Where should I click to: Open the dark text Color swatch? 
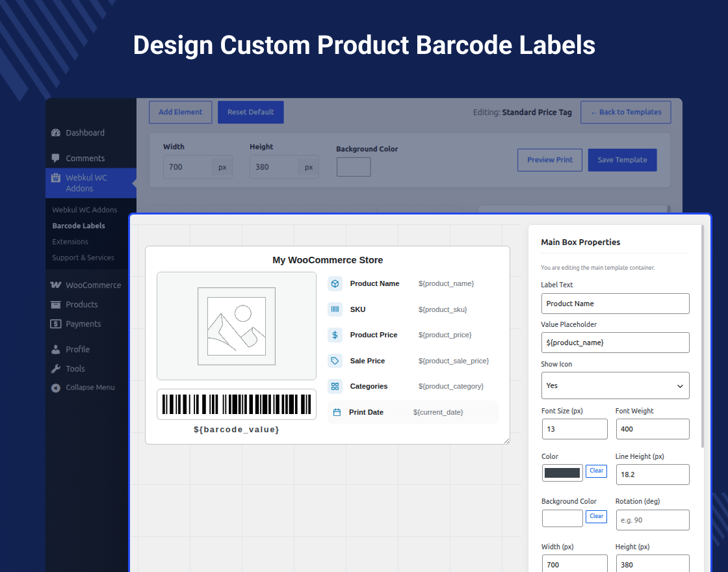(x=562, y=473)
